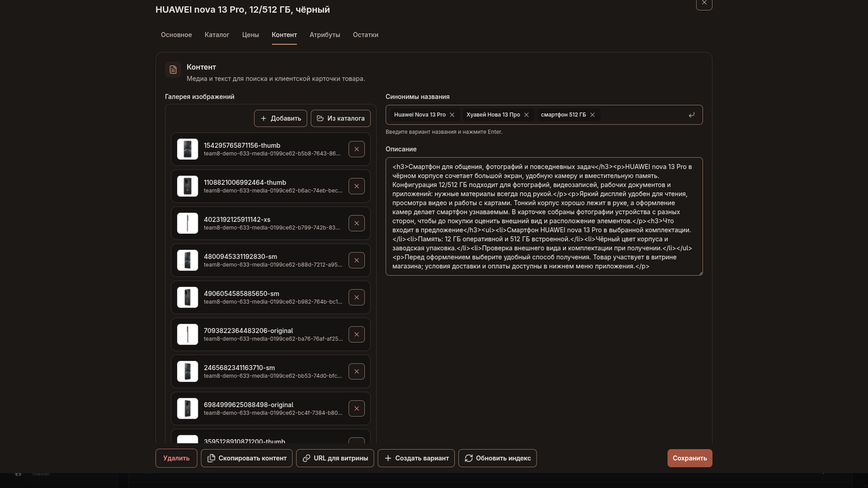Remove image 1108821006992464-thumb from gallery

tap(356, 186)
